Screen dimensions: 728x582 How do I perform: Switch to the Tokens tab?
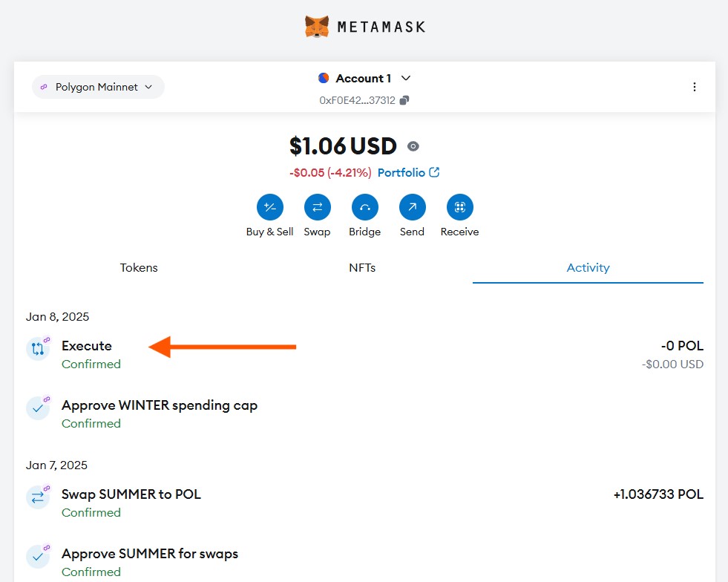coord(139,268)
